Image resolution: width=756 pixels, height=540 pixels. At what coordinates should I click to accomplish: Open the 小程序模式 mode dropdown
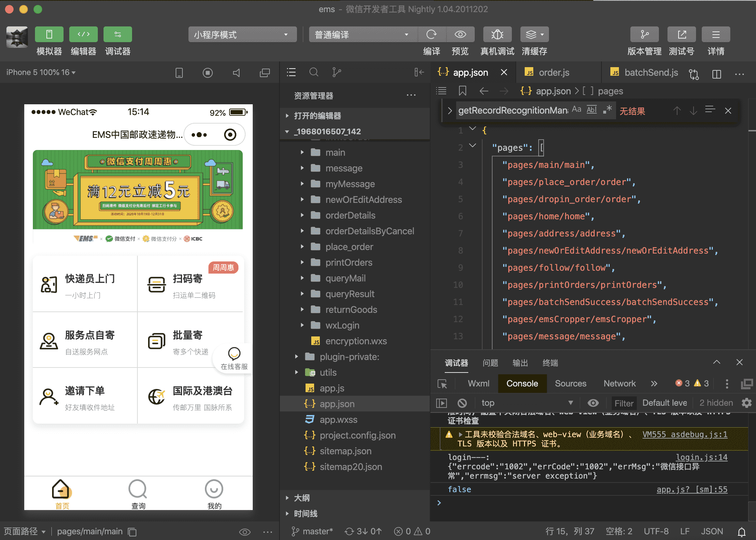[242, 35]
